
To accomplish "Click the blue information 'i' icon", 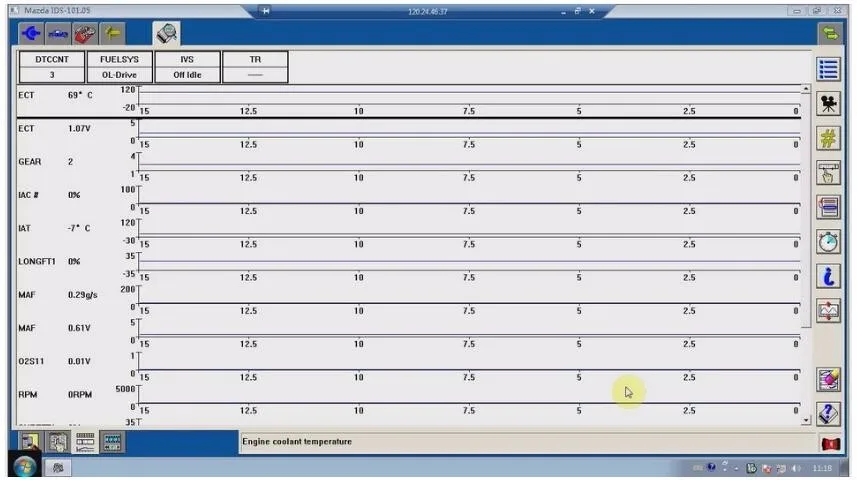I will 828,276.
